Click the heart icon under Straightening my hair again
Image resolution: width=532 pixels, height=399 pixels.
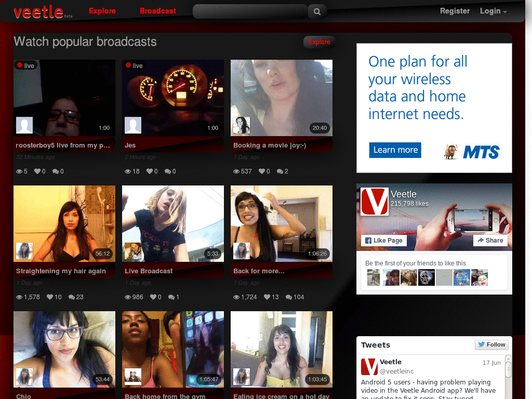click(50, 297)
